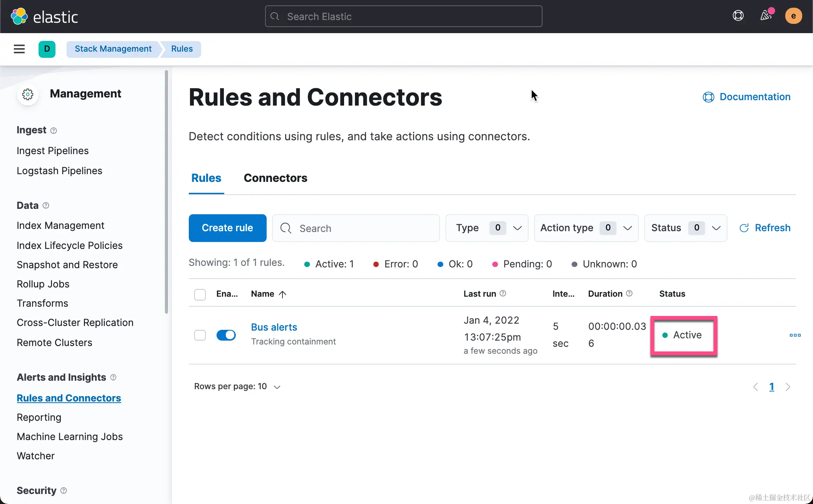This screenshot has height=504, width=813.
Task: Expand the Type filter dropdown
Action: [x=487, y=228]
